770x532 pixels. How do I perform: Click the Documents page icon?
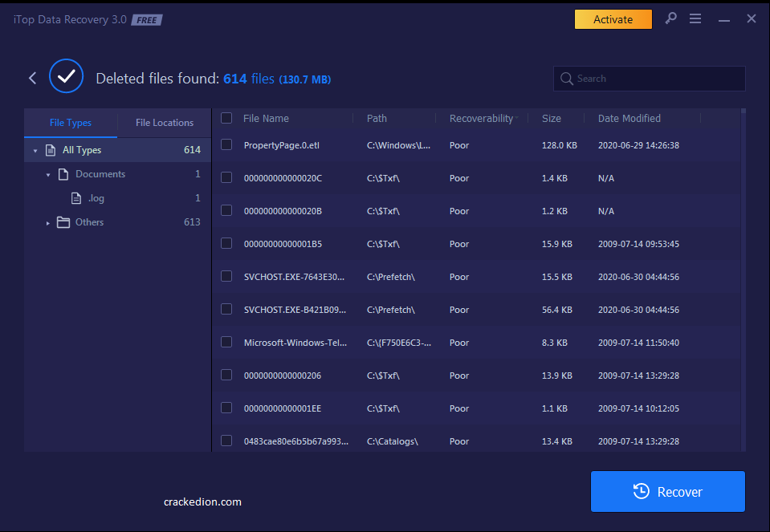click(x=63, y=174)
